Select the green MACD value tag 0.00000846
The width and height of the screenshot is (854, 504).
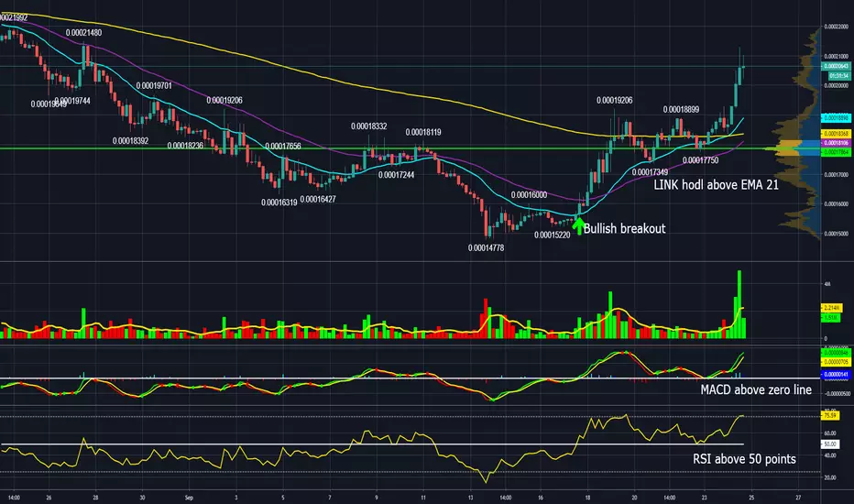836,353
